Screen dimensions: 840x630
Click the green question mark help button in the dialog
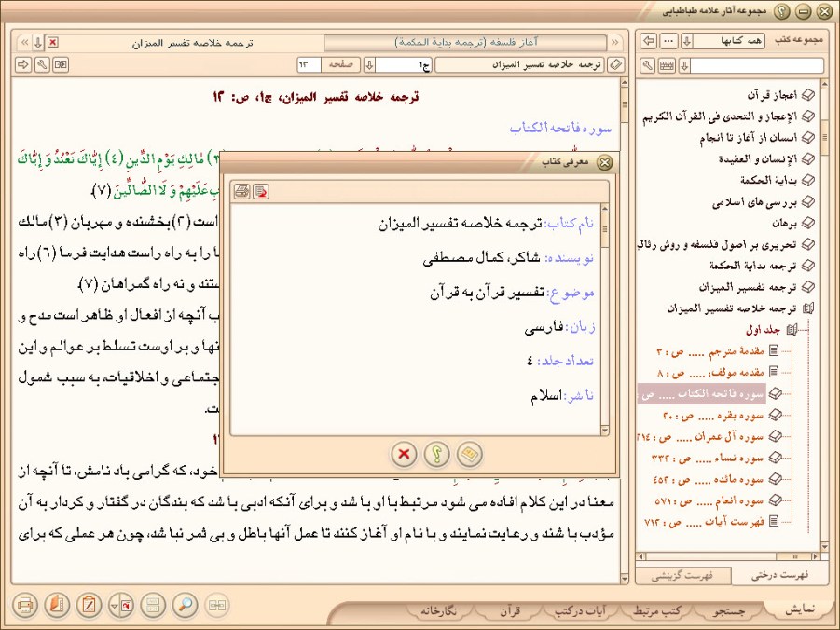(x=437, y=454)
